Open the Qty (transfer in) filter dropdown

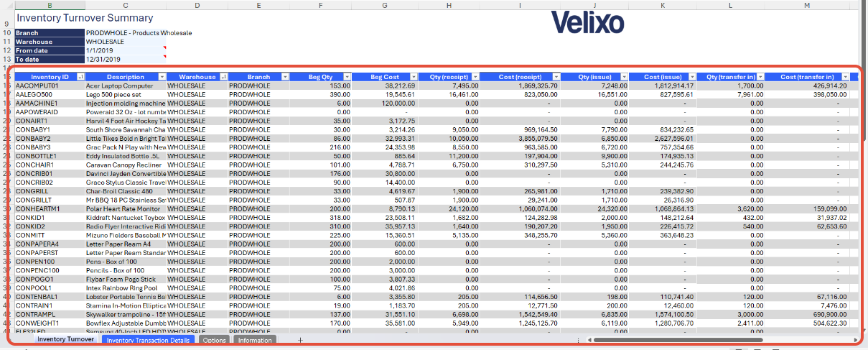[x=760, y=77]
